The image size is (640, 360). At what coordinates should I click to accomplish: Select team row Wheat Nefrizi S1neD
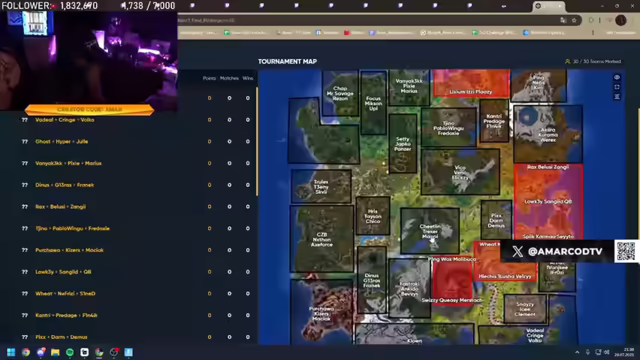pos(139,293)
